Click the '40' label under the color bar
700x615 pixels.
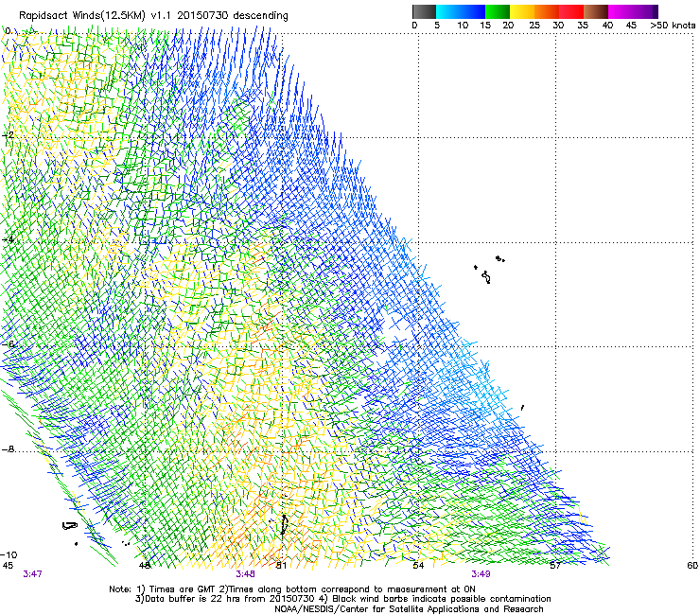[607, 26]
